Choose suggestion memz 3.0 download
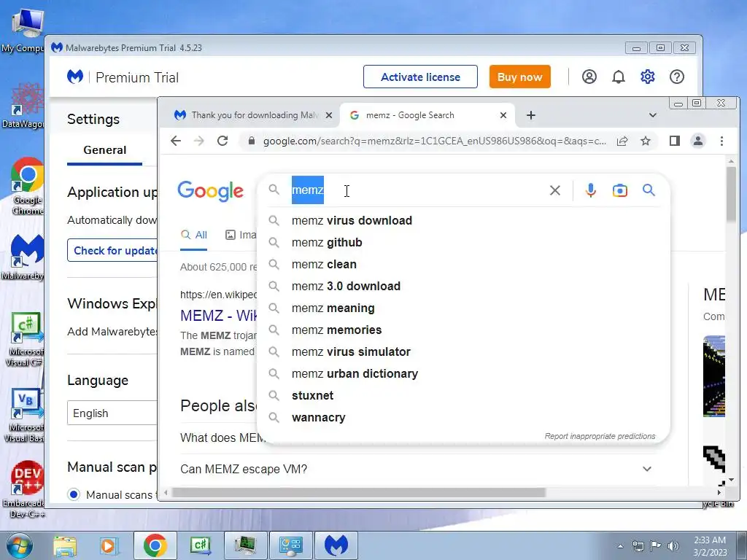747x560 pixels. (463, 286)
